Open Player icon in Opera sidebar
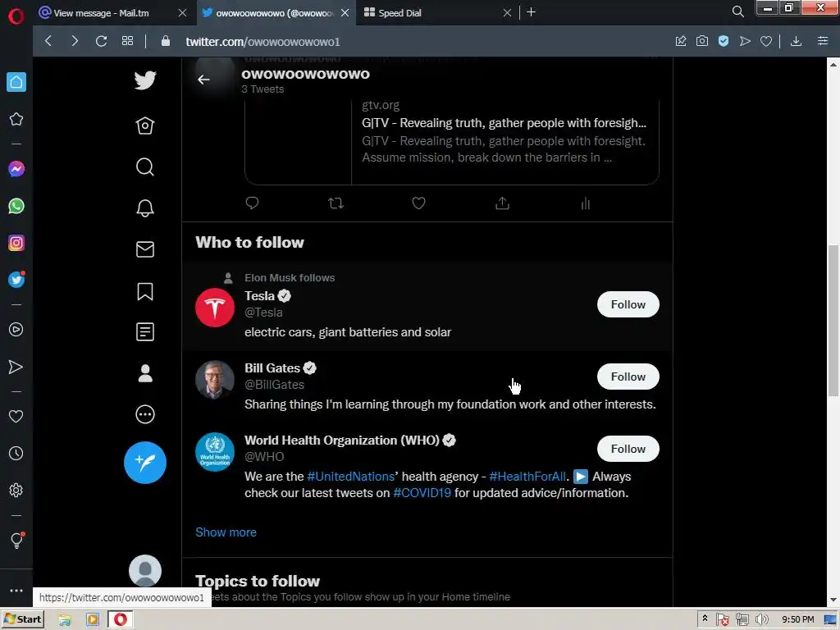The width and height of the screenshot is (840, 630). 16,330
